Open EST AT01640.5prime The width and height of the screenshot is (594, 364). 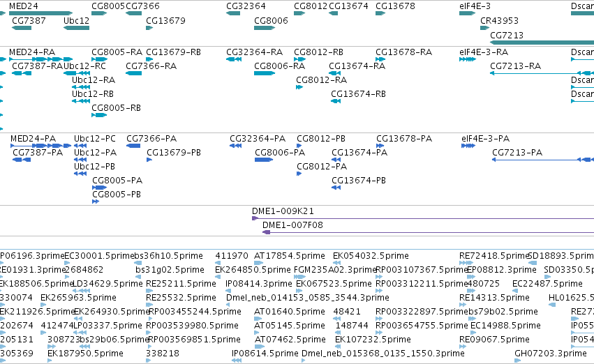[x=290, y=312]
